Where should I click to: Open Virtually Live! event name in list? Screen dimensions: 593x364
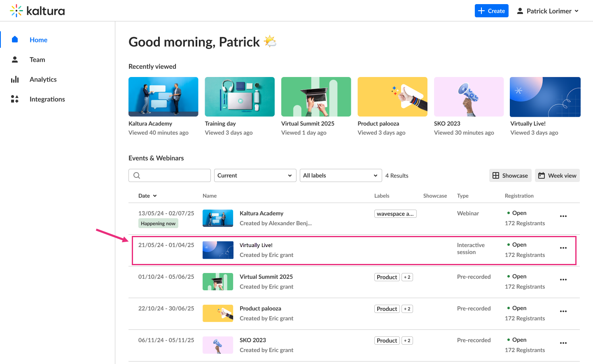click(256, 245)
